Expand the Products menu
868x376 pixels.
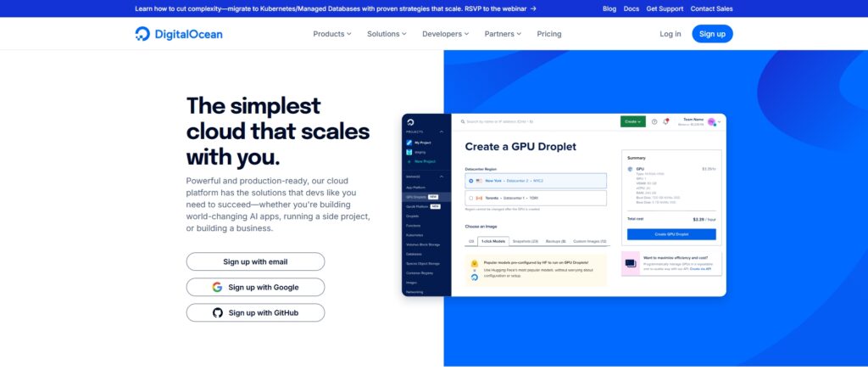pos(332,34)
